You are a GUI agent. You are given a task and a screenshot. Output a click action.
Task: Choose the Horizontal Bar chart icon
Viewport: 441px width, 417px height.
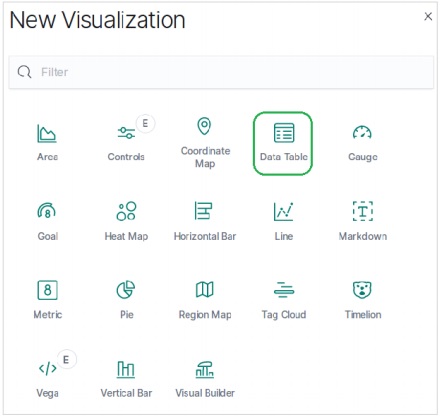click(204, 210)
